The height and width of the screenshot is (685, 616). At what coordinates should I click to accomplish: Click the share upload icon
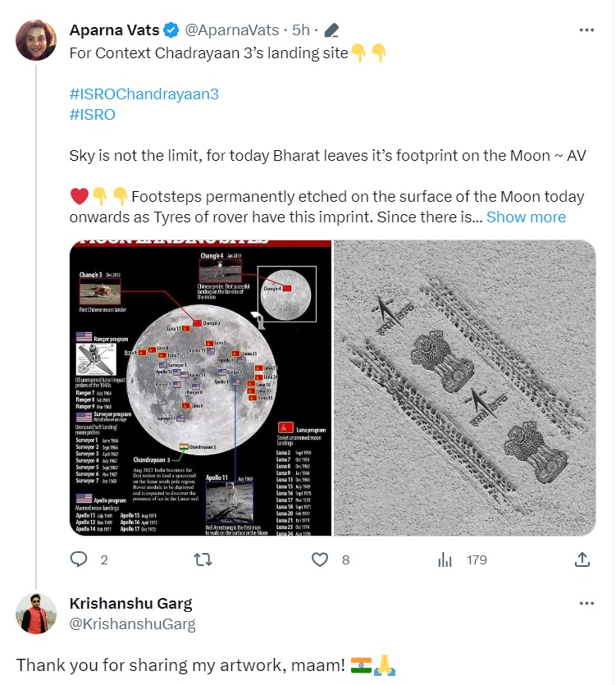pyautogui.click(x=582, y=559)
